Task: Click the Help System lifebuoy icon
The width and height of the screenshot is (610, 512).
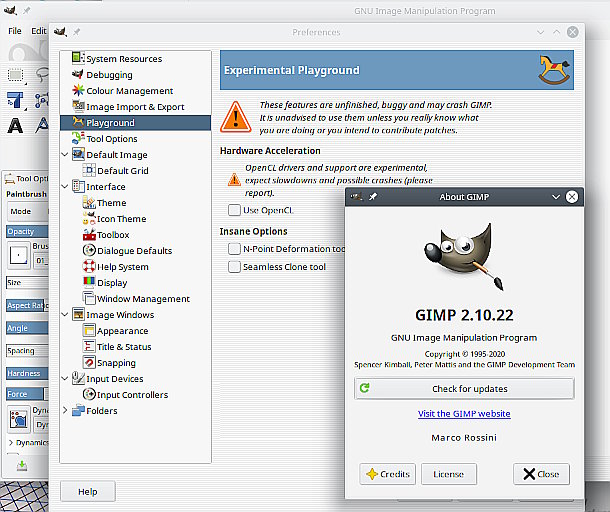Action: coord(89,266)
